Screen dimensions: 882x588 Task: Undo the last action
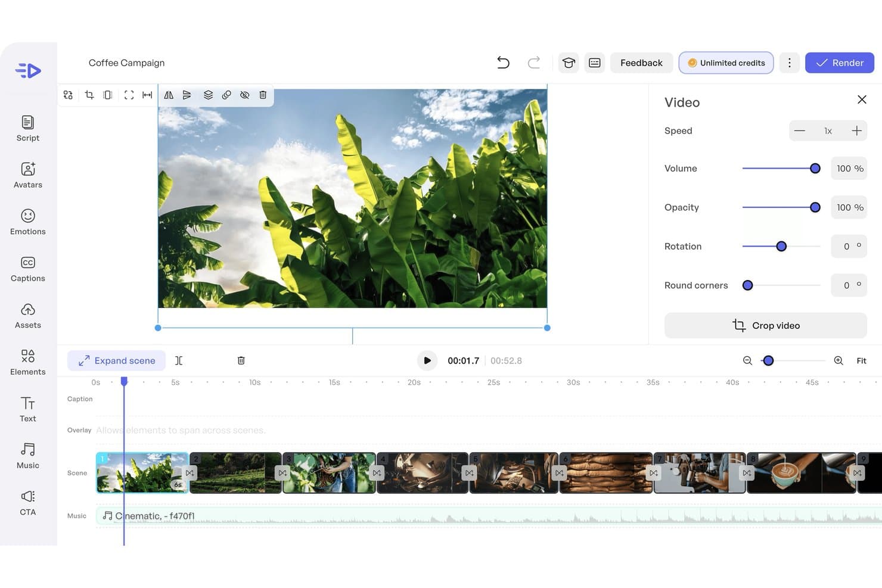[x=503, y=63]
